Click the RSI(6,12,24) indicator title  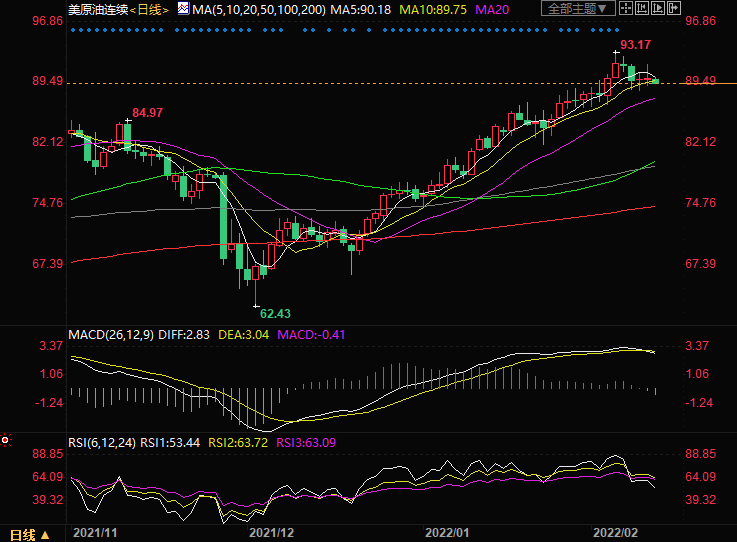(102, 441)
